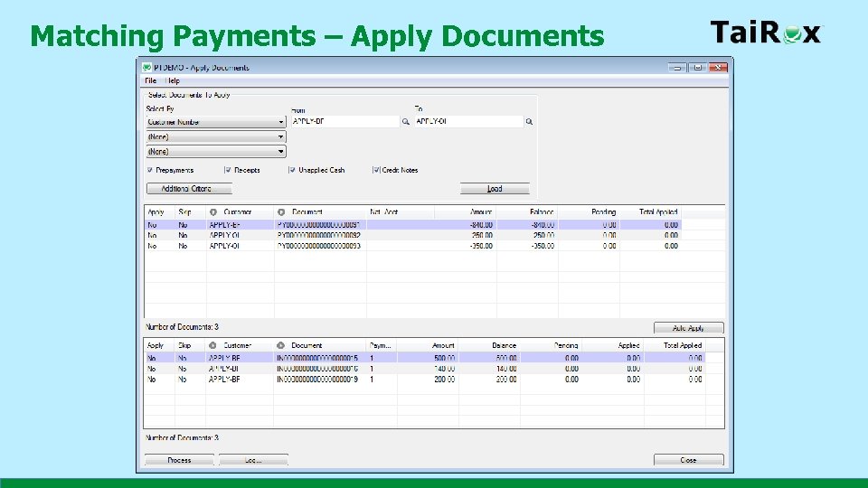868x488 pixels.
Task: Select invoice IN...019 document cell
Action: tap(319, 380)
